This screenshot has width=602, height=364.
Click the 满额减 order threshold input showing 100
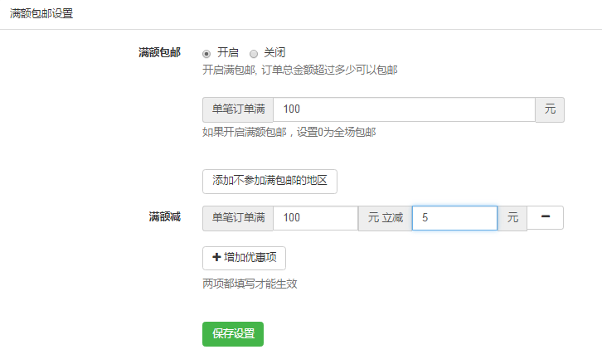click(x=315, y=218)
